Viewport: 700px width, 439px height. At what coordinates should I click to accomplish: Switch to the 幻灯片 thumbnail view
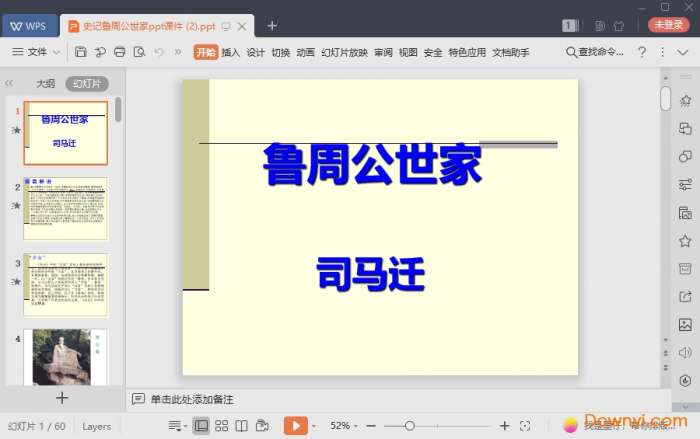[x=87, y=84]
